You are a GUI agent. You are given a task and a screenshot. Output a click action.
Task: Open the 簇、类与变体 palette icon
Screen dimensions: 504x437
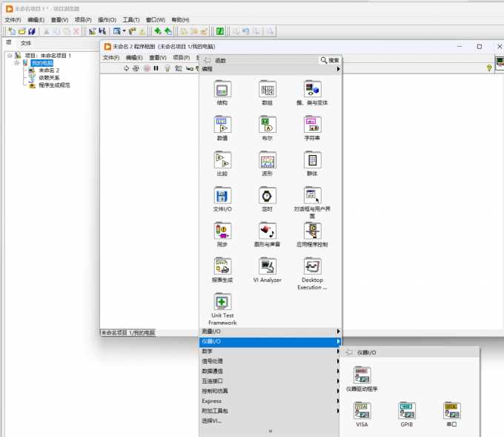pyautogui.click(x=313, y=89)
